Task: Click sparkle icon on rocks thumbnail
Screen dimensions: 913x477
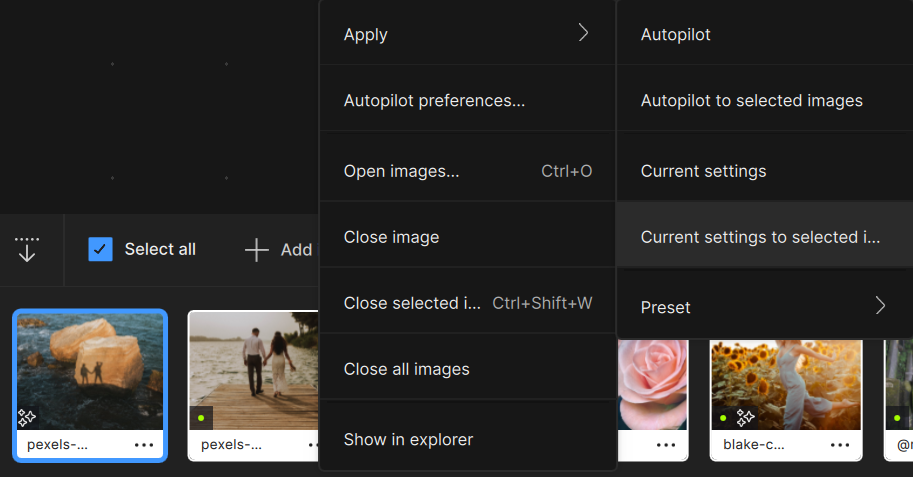Action: point(29,417)
